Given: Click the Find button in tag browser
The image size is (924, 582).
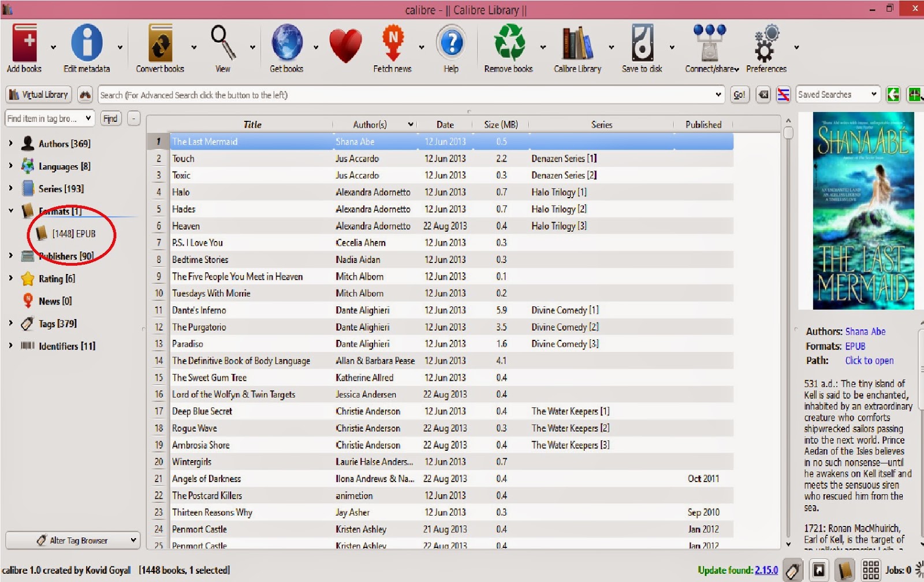Looking at the screenshot, I should [110, 118].
